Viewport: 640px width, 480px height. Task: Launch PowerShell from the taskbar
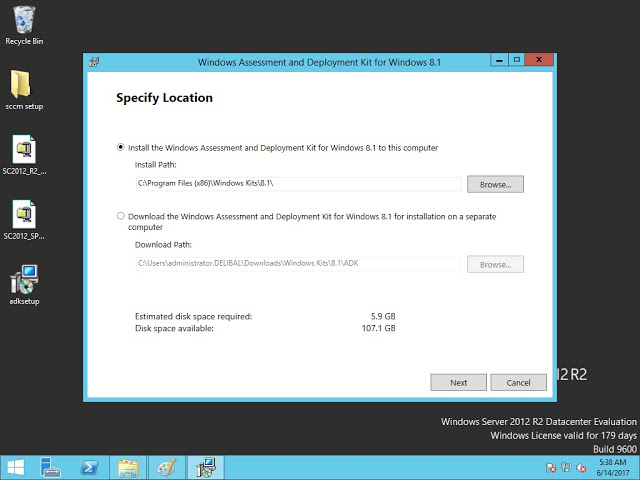click(x=90, y=467)
